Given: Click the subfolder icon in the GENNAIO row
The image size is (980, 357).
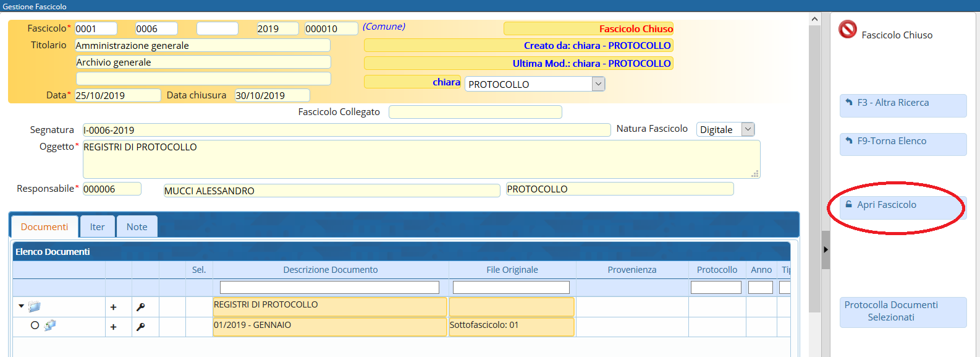Looking at the screenshot, I should (50, 325).
